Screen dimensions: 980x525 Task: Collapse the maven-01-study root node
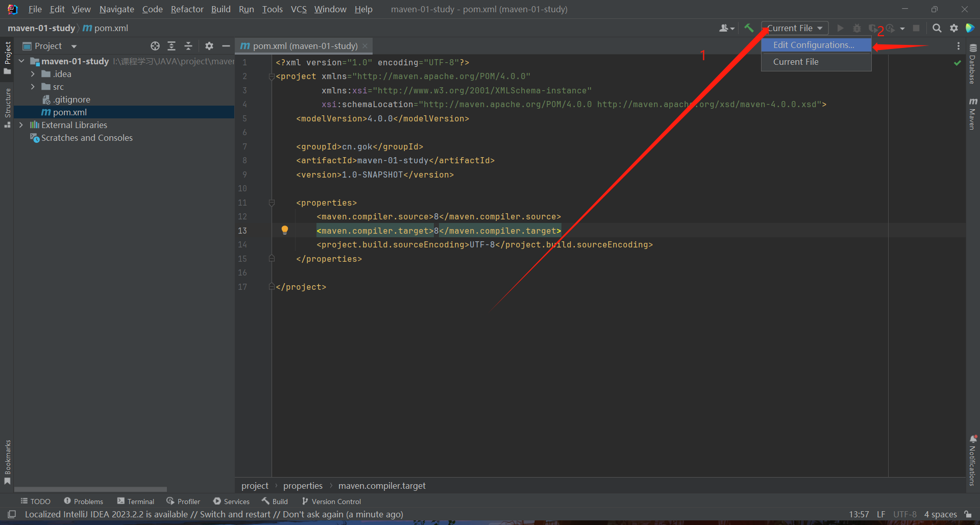[x=21, y=61]
